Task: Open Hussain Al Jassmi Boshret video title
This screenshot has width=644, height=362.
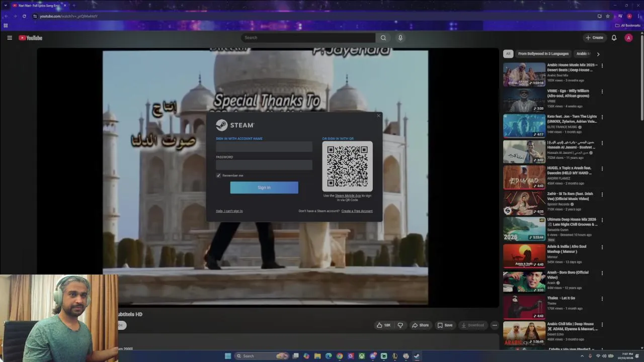Action: coord(571,145)
